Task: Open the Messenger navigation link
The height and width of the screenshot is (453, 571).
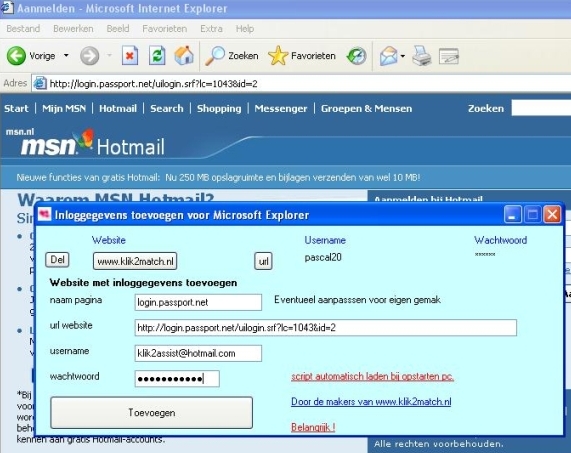Action: pyautogui.click(x=281, y=109)
